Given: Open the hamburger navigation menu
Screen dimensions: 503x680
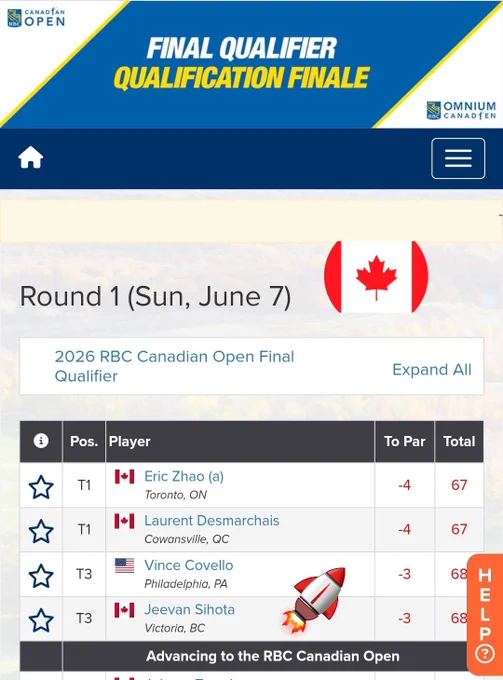Looking at the screenshot, I should coord(458,158).
